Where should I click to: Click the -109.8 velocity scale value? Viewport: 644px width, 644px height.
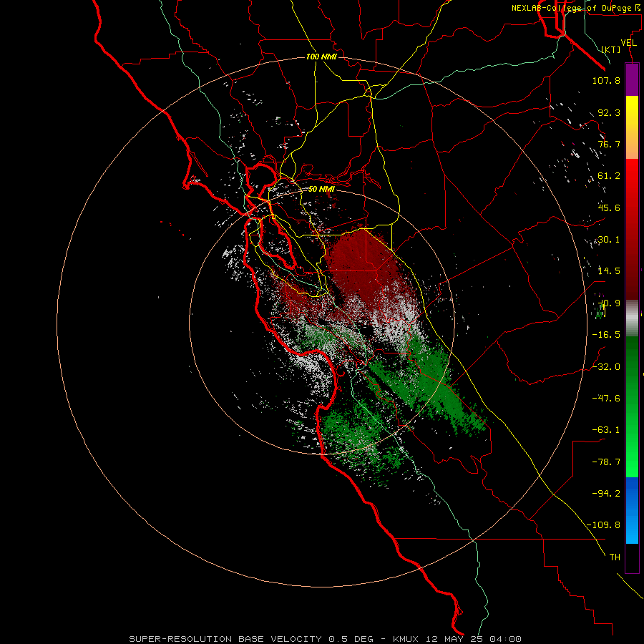[603, 525]
